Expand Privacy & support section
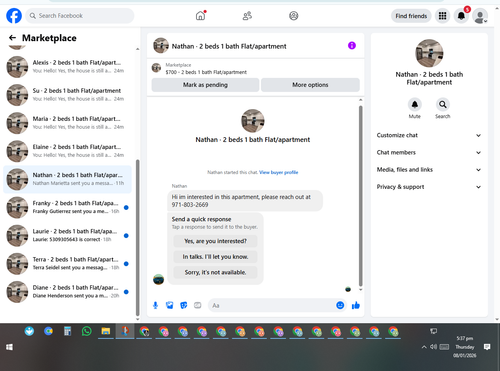Viewport: 500px width, 371px height. point(429,187)
